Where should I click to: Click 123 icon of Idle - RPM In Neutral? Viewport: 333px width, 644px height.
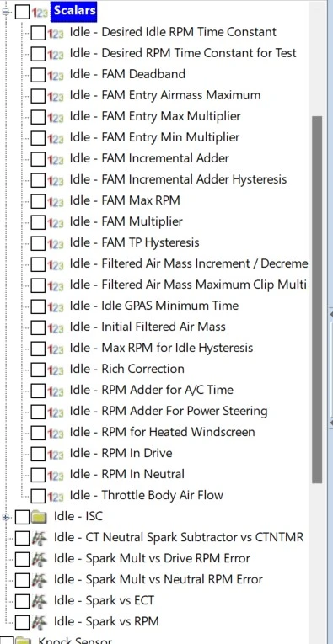point(56,475)
